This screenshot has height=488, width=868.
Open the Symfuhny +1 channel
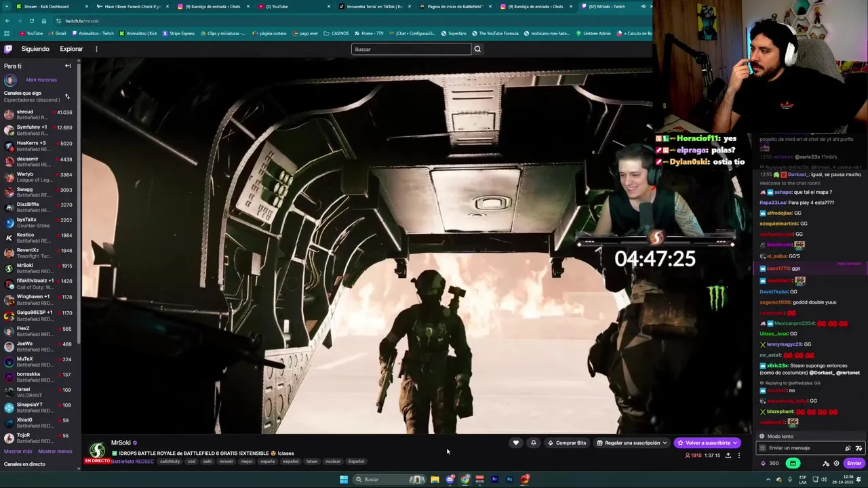click(x=39, y=130)
